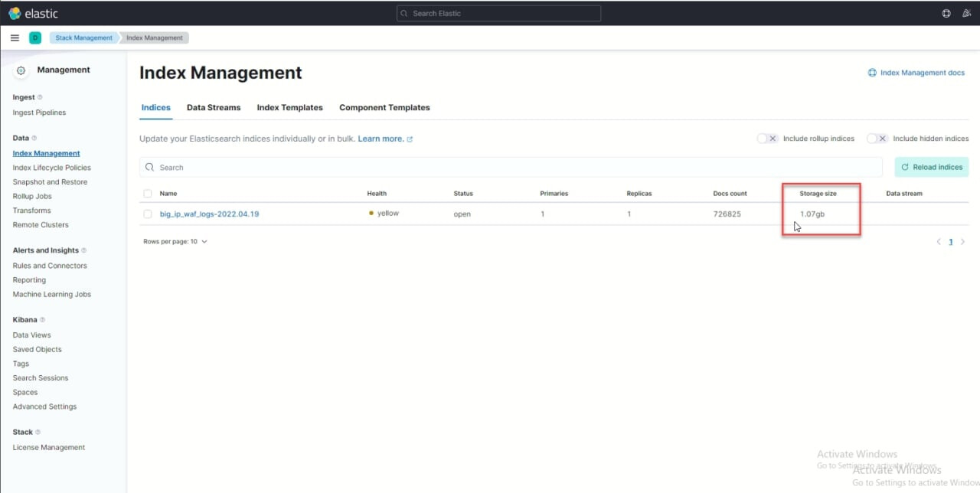Image resolution: width=980 pixels, height=493 pixels.
Task: Click the Stack Management breadcrumb
Action: point(83,38)
